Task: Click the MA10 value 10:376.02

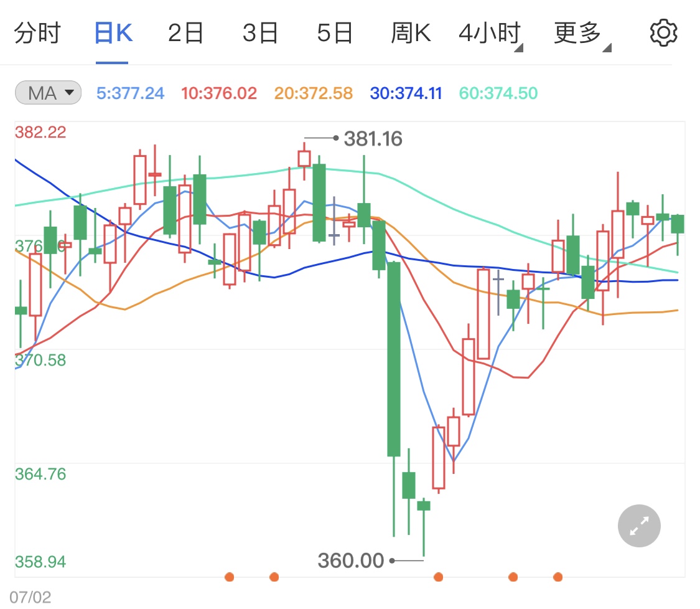Action: (x=219, y=93)
